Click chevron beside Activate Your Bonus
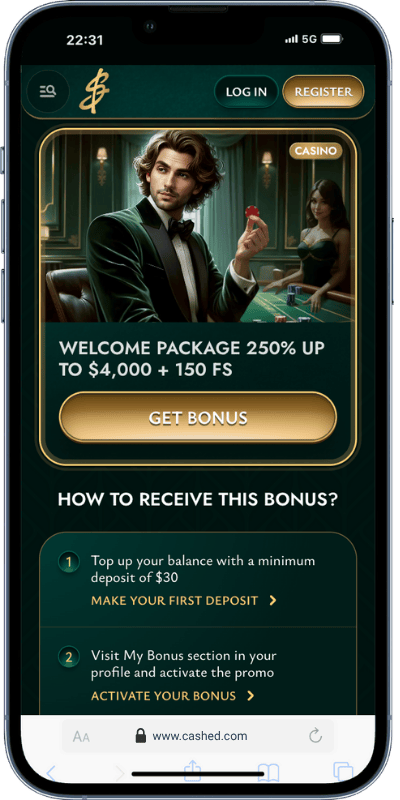The height and width of the screenshot is (800, 400). 251,695
